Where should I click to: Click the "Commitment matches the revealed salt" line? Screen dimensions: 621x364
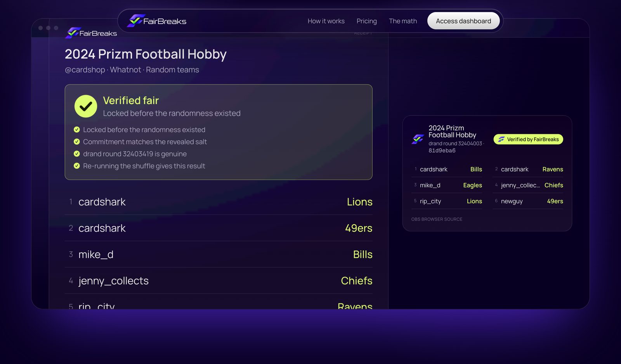[x=145, y=142]
